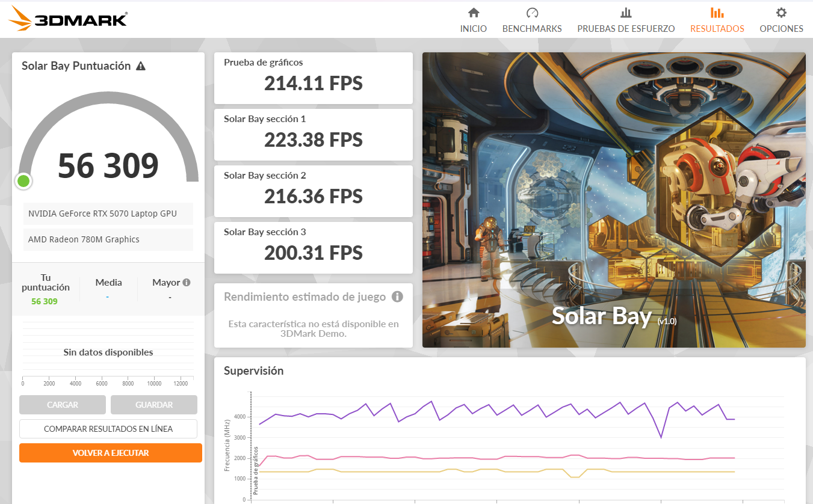
Task: Click the Solar Bay preview image
Action: [614, 200]
